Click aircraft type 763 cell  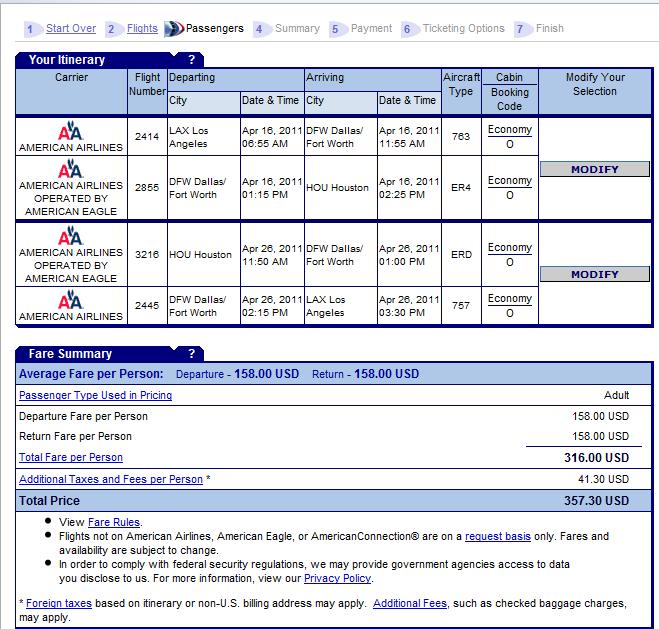pos(461,137)
